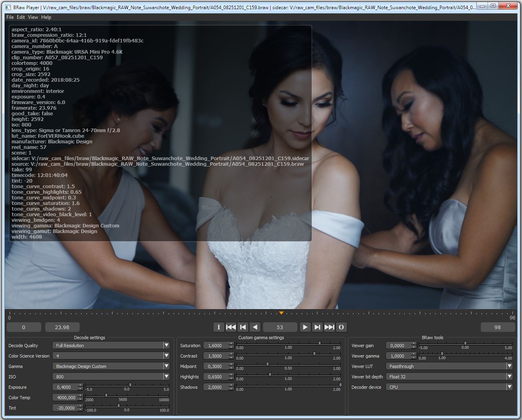Open the File menu
This screenshot has height=420, width=522.
pyautogui.click(x=10, y=17)
